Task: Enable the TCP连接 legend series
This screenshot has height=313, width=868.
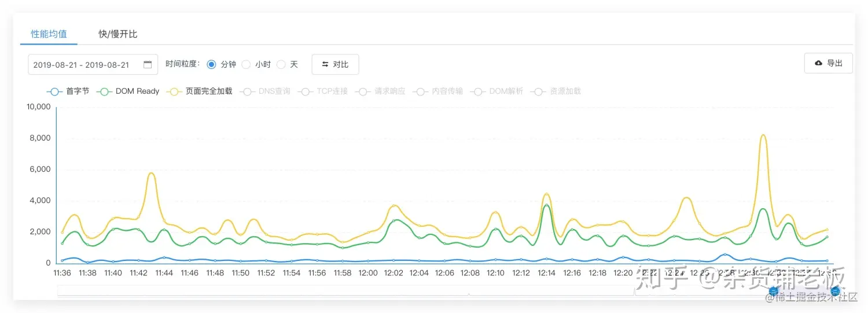Action: click(322, 91)
